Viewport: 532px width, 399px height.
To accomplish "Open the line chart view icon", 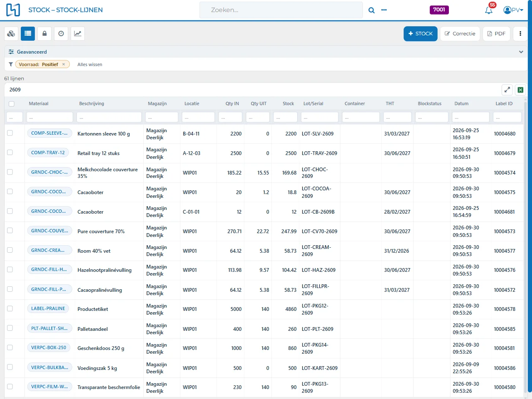I will tap(78, 34).
